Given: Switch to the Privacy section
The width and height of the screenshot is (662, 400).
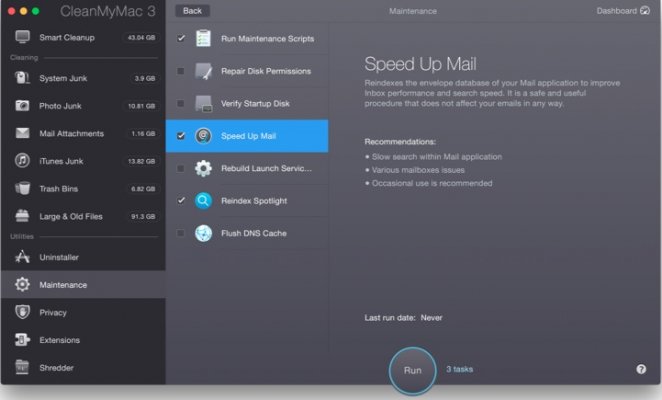Looking at the screenshot, I should (83, 312).
